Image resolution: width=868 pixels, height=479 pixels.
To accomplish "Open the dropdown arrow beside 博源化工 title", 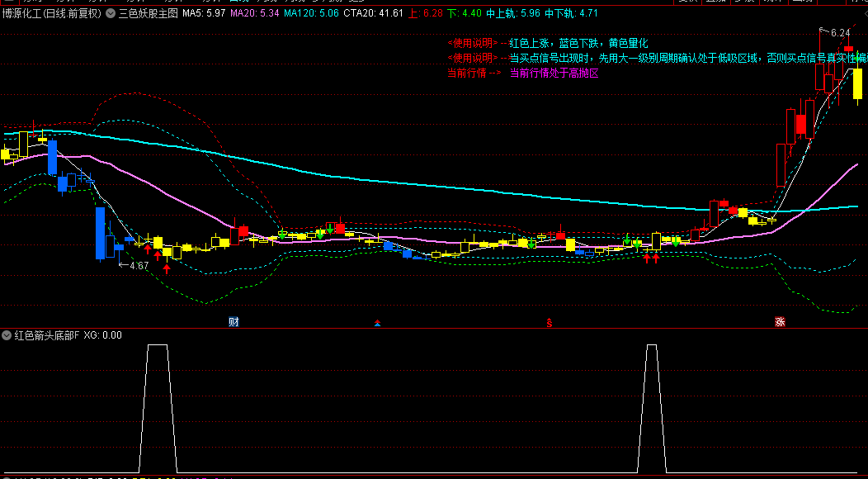I will pos(111,13).
